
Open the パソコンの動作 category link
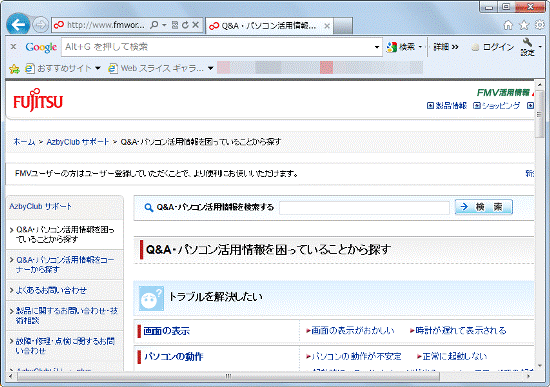tap(174, 357)
